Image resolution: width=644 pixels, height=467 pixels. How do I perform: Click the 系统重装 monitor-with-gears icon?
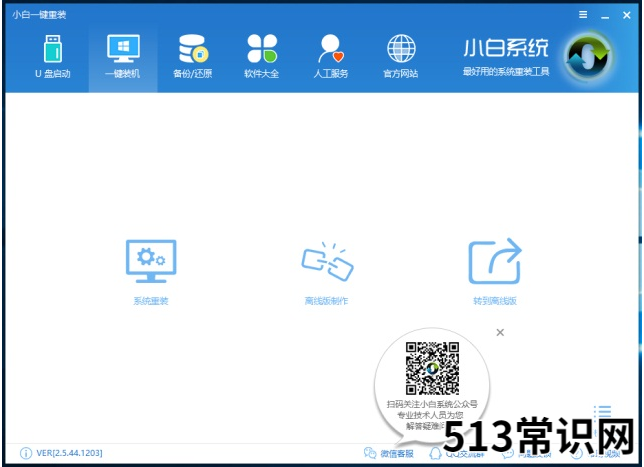tap(151, 261)
